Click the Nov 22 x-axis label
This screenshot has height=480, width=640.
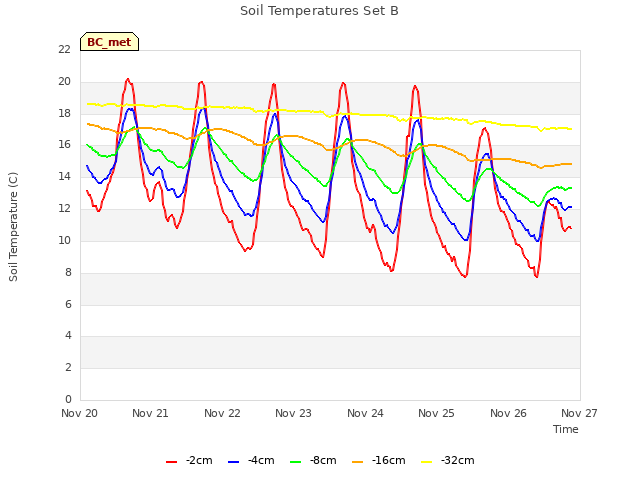[x=222, y=413]
